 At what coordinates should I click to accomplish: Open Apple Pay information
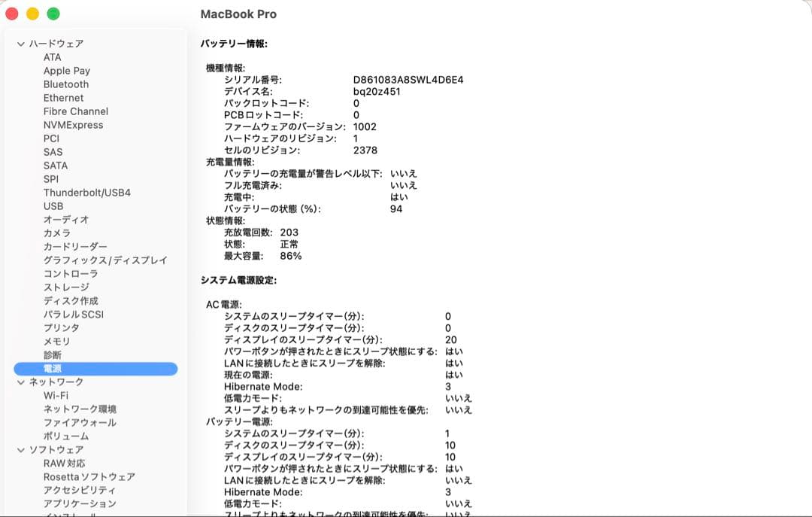click(x=68, y=71)
